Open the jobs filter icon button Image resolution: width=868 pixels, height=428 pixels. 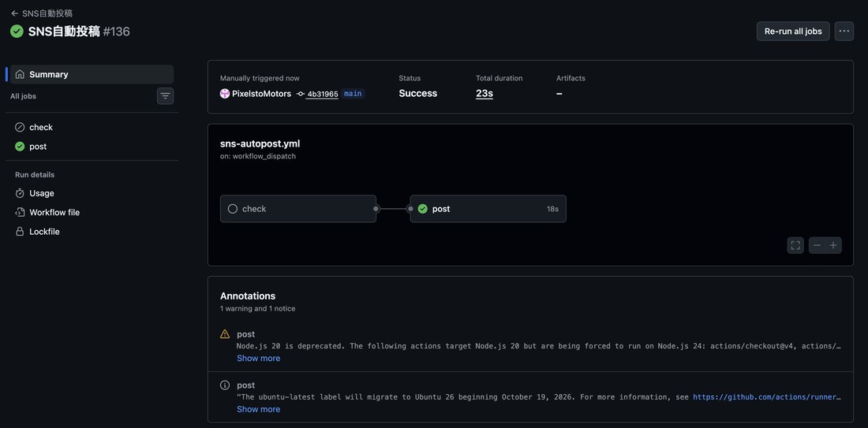click(165, 96)
